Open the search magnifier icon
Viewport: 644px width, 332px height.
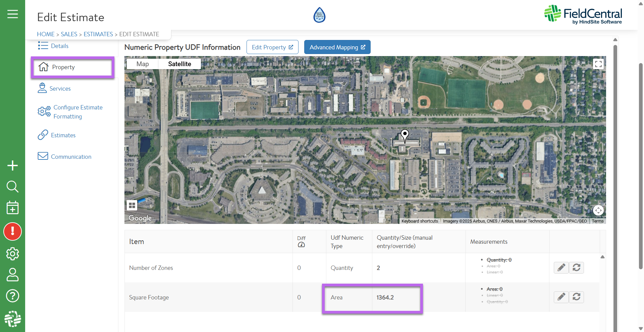pyautogui.click(x=12, y=186)
